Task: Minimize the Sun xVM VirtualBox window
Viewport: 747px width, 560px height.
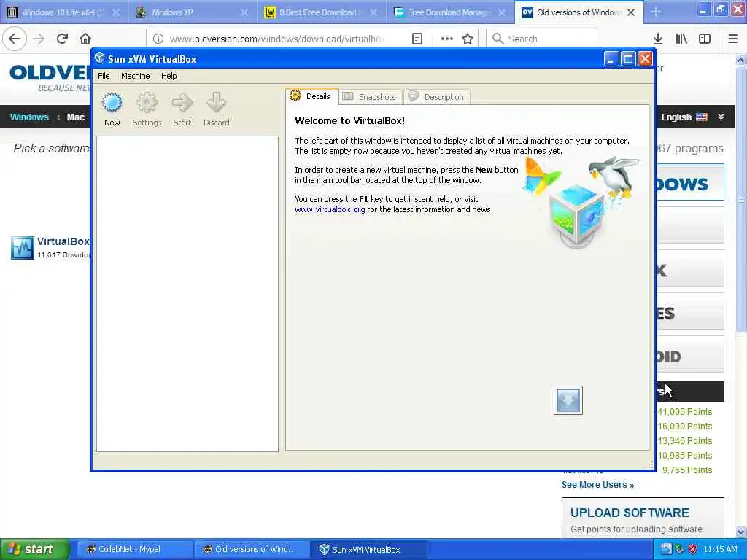Action: point(611,58)
